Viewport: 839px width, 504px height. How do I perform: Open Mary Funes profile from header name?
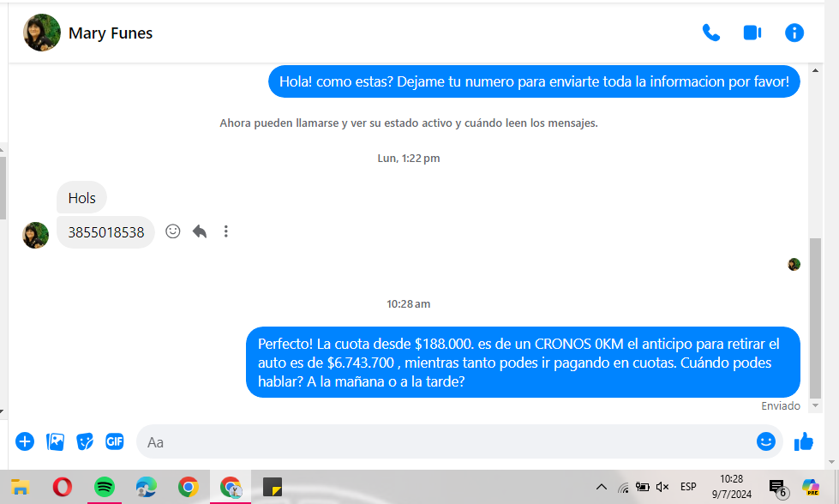(111, 33)
